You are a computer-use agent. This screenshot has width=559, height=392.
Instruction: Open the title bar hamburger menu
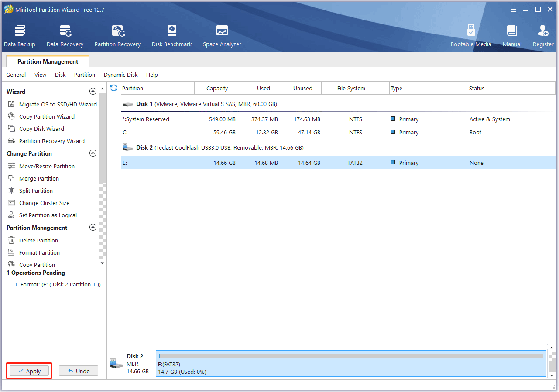[514, 9]
